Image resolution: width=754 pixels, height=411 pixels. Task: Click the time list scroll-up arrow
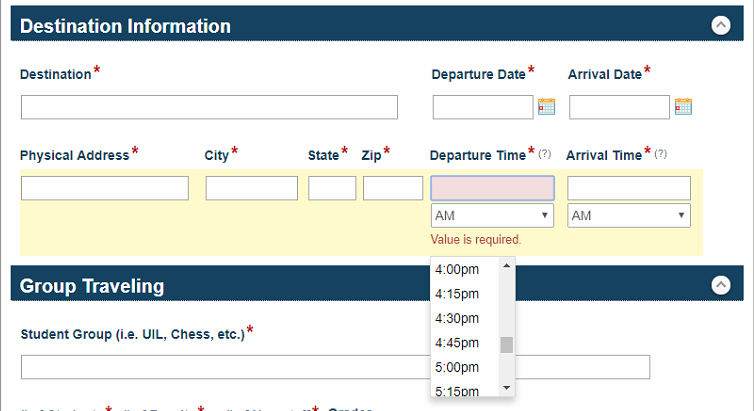tap(506, 265)
